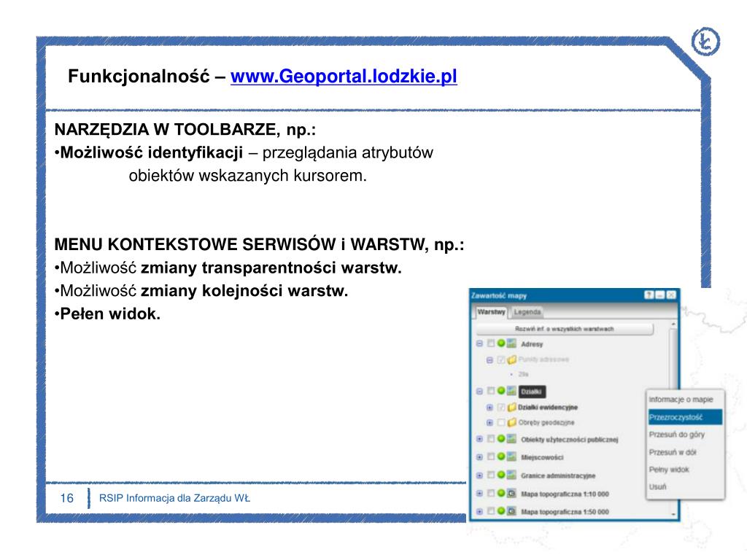Switch to the Legenda tab
The height and width of the screenshot is (560, 747).
click(527, 312)
